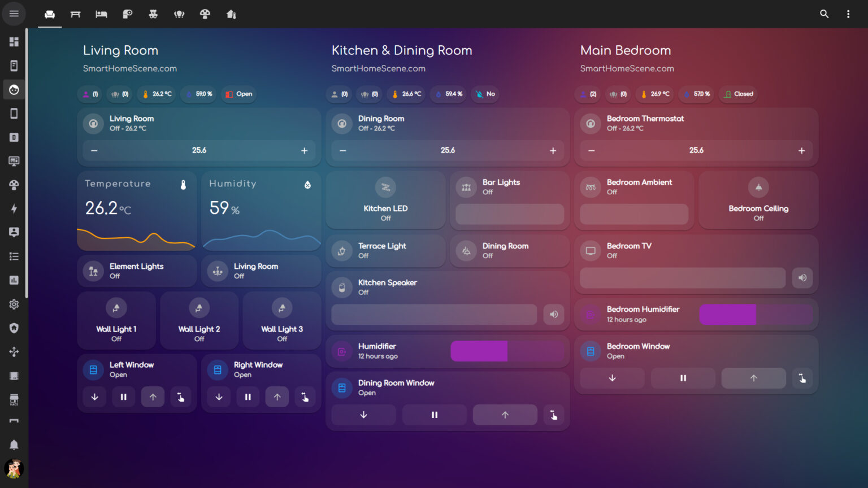The image size is (868, 488).
Task: Close the Left Window cover down arrow
Action: pos(94,397)
